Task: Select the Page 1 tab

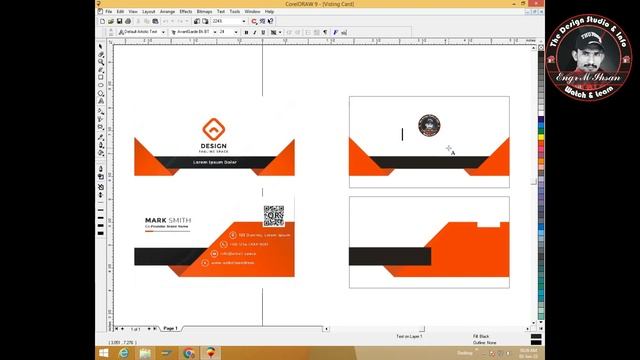Action: (x=171, y=328)
